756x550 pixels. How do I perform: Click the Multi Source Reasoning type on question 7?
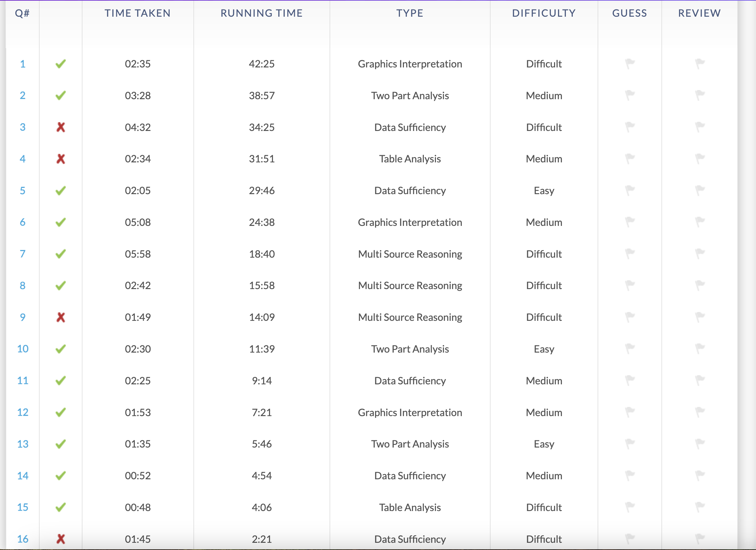click(410, 254)
